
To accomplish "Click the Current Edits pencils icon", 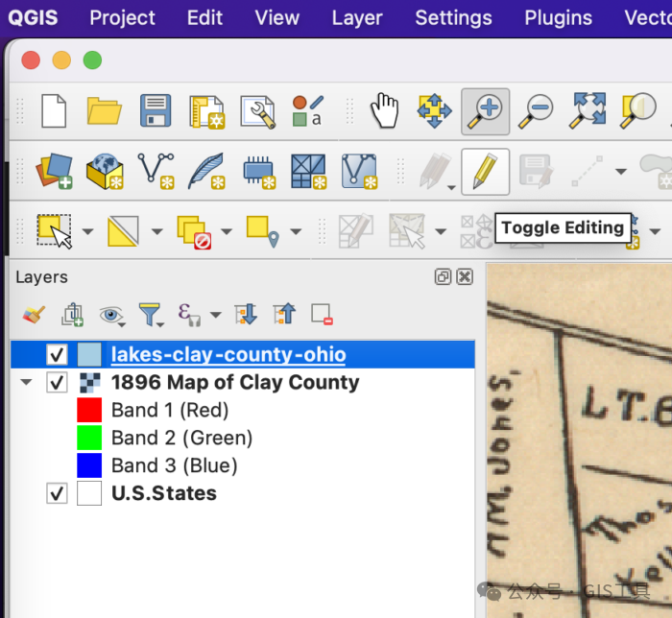I will pos(435,172).
